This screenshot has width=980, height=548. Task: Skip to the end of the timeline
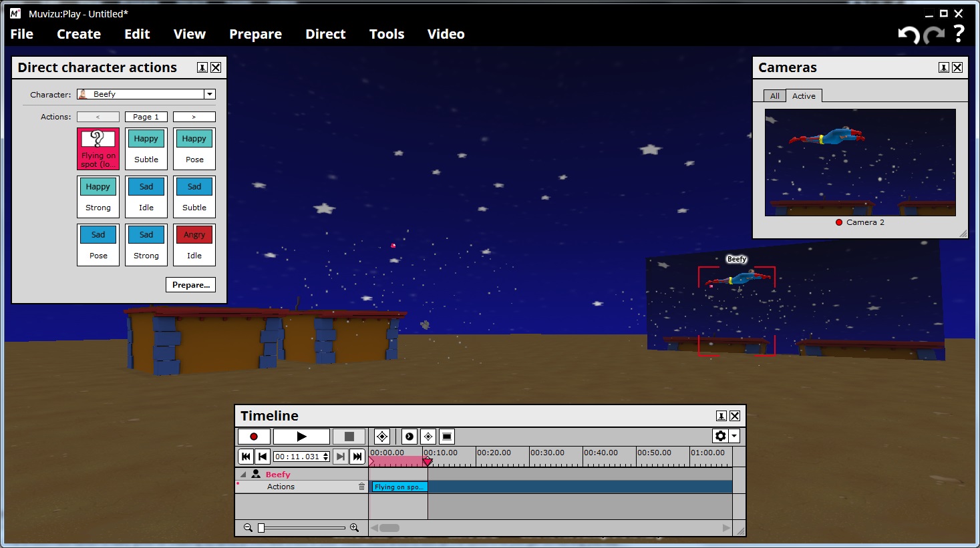pyautogui.click(x=357, y=457)
